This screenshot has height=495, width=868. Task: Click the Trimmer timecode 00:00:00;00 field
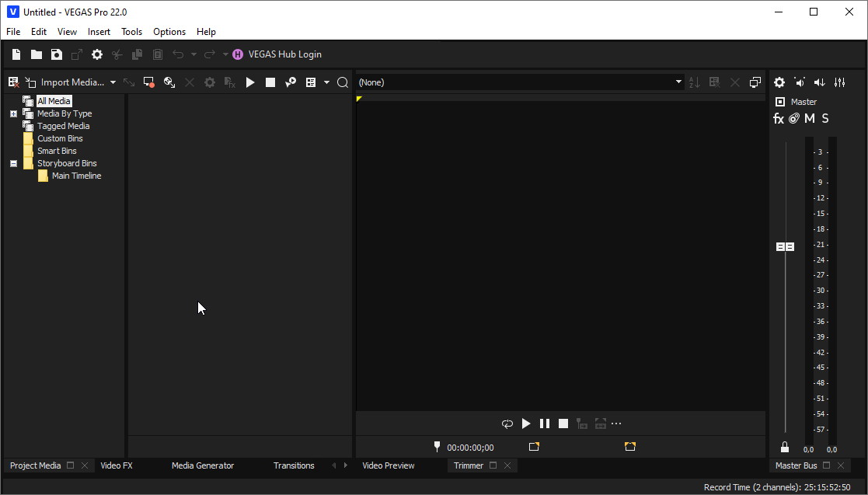click(471, 448)
